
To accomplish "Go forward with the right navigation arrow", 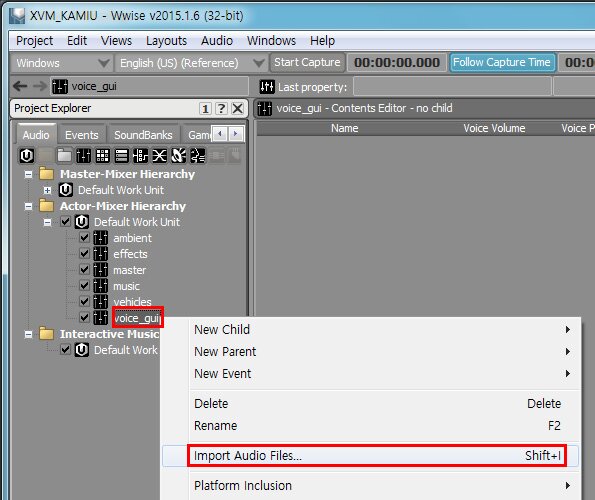I will (x=39, y=86).
